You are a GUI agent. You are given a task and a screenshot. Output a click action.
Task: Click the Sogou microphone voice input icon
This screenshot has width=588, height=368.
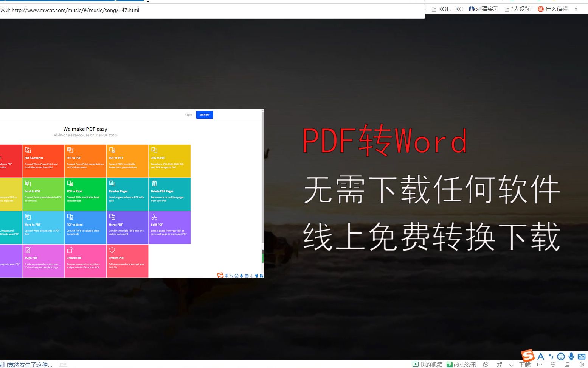tap(571, 356)
